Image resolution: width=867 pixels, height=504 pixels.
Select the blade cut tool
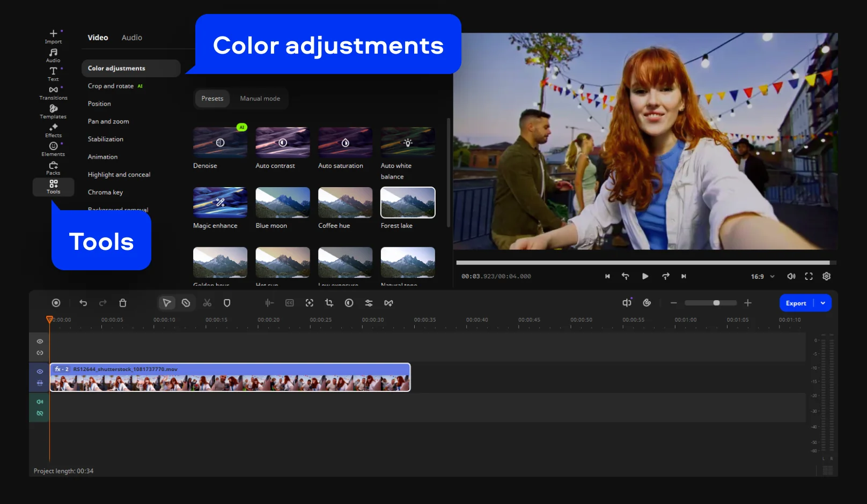pyautogui.click(x=186, y=303)
